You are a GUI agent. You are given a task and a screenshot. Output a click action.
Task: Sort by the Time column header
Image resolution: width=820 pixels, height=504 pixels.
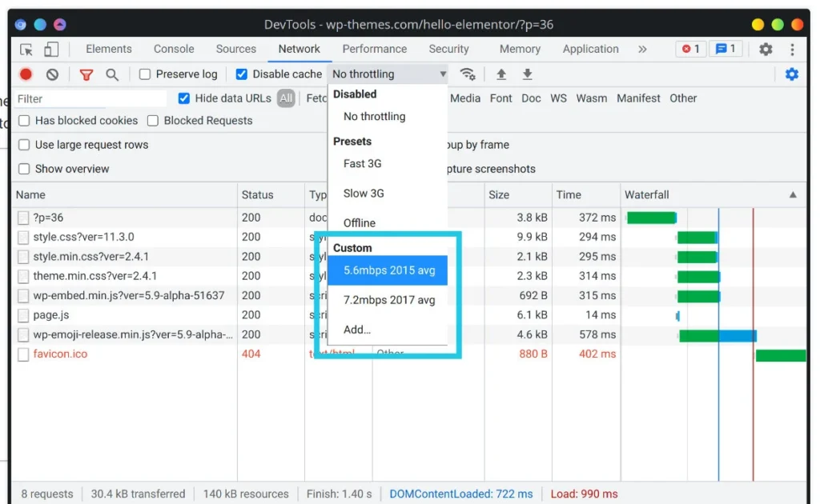(585, 195)
